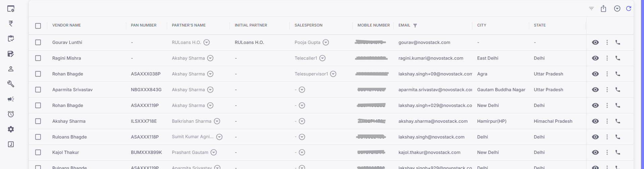Viewport: 644px width, 169px height.
Task: Click the vendor name Aparmita Srivastav
Action: (73, 90)
